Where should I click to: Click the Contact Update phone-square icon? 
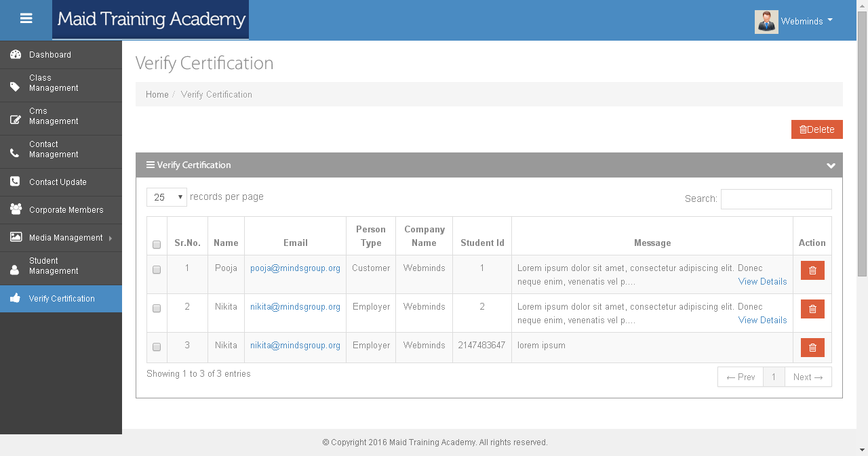click(15, 182)
